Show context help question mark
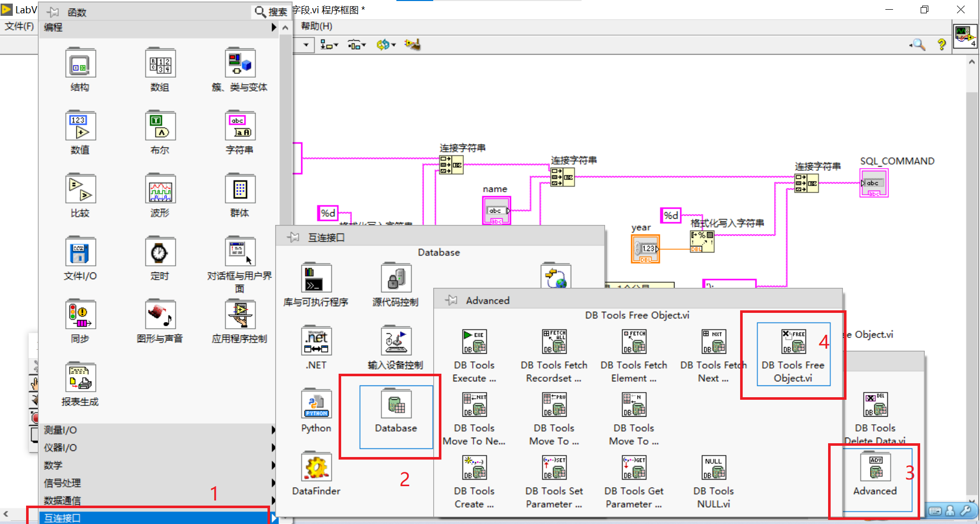Screen dimensions: 980x524 tap(942, 44)
